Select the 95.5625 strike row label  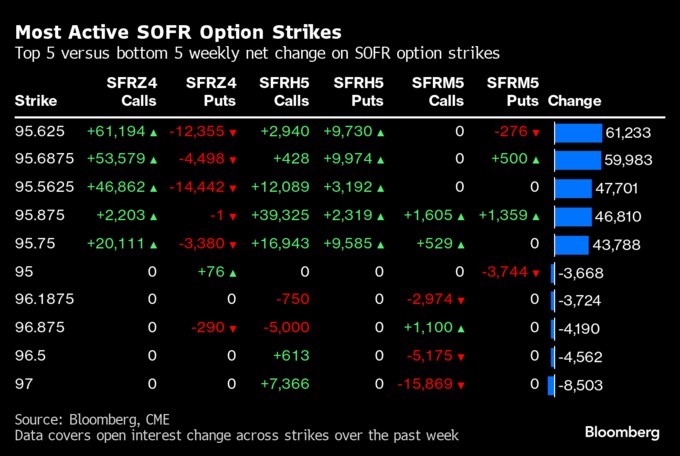[x=44, y=187]
